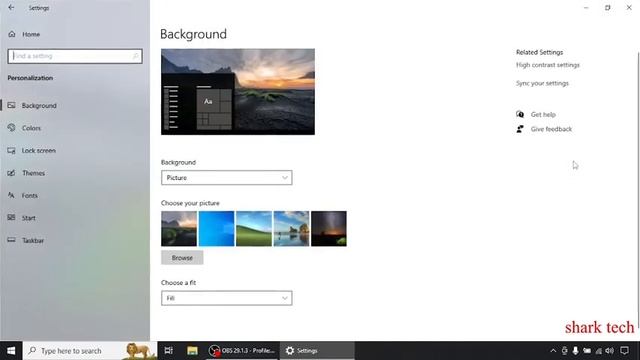Open the Windows Start menu

tap(11, 351)
